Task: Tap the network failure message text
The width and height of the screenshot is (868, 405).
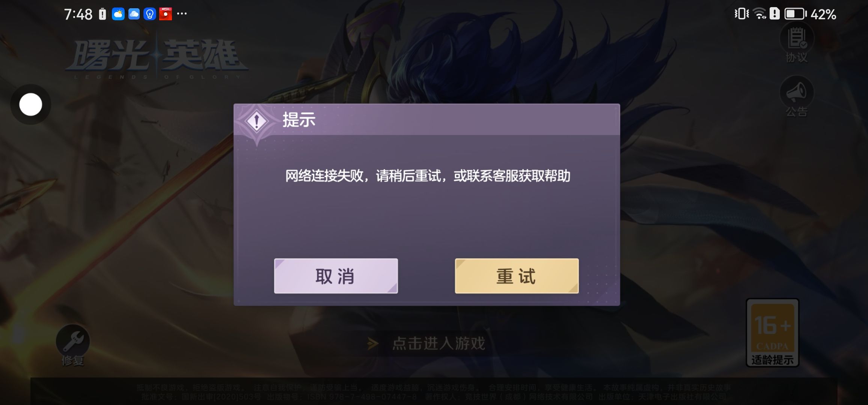Action: pos(428,176)
